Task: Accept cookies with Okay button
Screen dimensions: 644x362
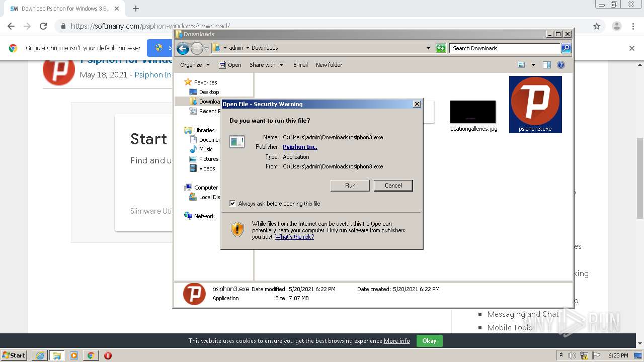Action: point(429,341)
